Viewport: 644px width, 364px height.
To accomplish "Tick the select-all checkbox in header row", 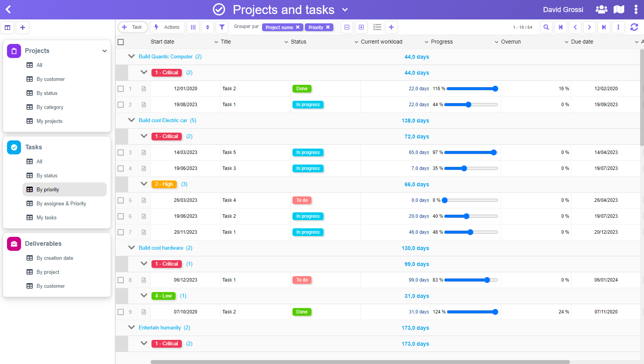I will (x=121, y=42).
